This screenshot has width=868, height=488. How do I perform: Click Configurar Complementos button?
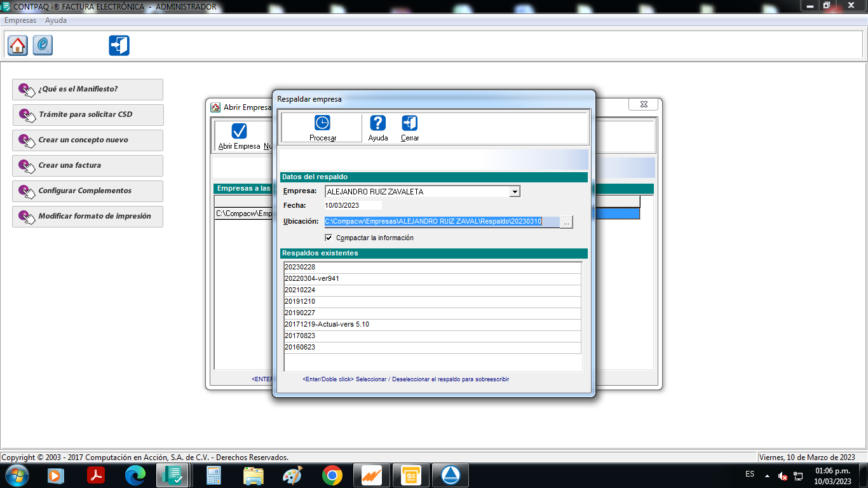(x=88, y=191)
